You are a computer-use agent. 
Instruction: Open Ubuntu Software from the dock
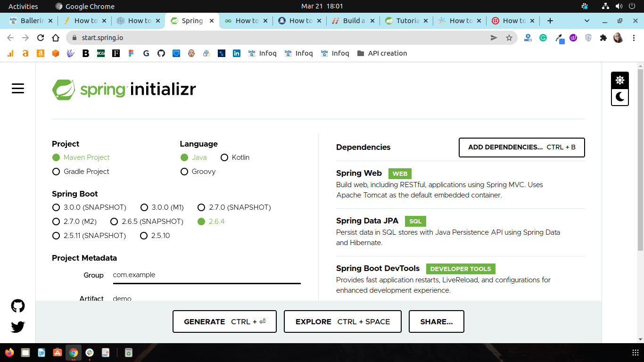(58, 352)
